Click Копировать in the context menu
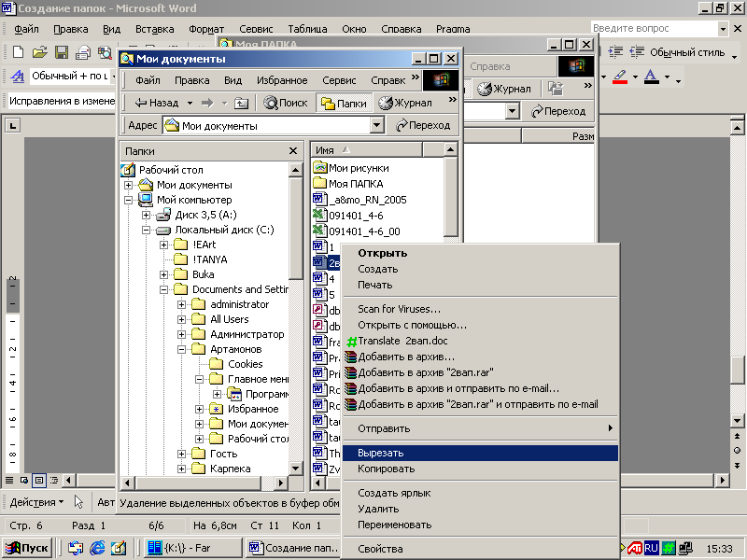The height and width of the screenshot is (560, 747). coord(480,469)
